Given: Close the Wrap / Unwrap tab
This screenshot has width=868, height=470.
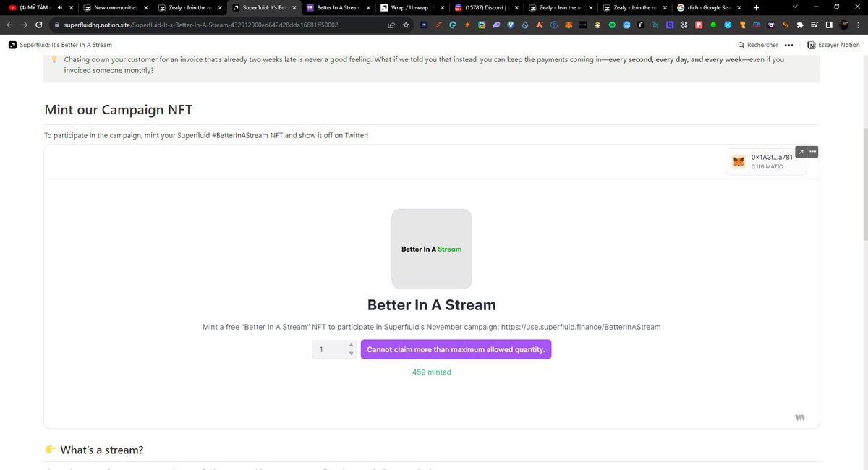Looking at the screenshot, I should tap(442, 8).
